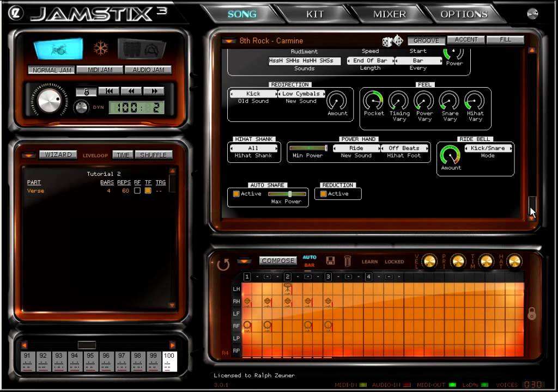The image size is (558, 392).
Task: Open the Low Cymbals new sound selector
Action: tap(301, 94)
